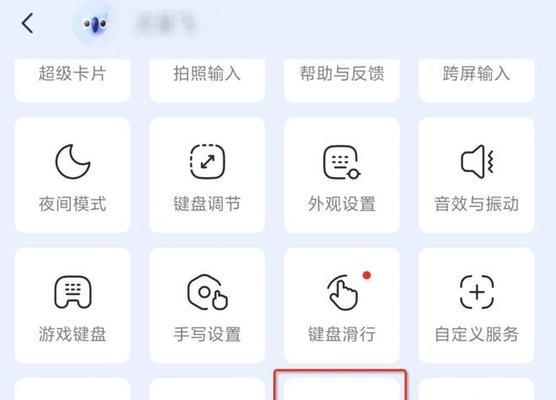This screenshot has height=400, width=556.
Task: Tap the 键盘滑行 label text
Action: point(342,334)
